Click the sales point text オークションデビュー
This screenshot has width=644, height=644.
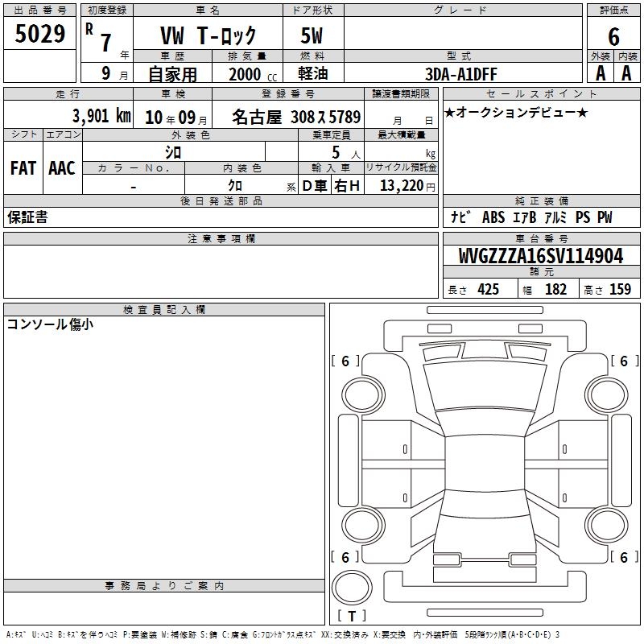coord(516,112)
